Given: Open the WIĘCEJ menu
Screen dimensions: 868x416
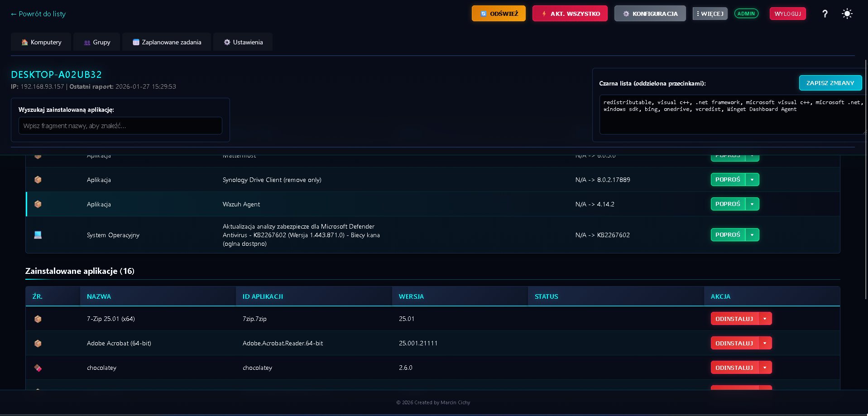Looking at the screenshot, I should (710, 14).
